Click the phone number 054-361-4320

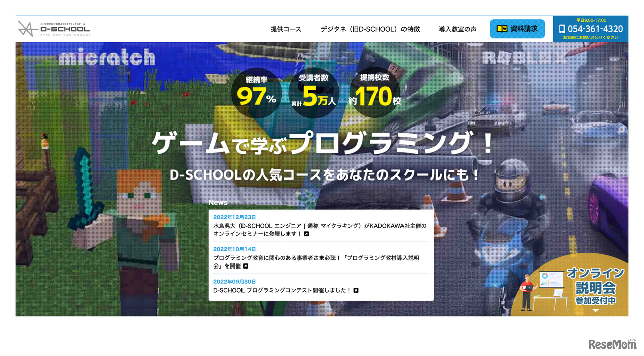(x=595, y=29)
